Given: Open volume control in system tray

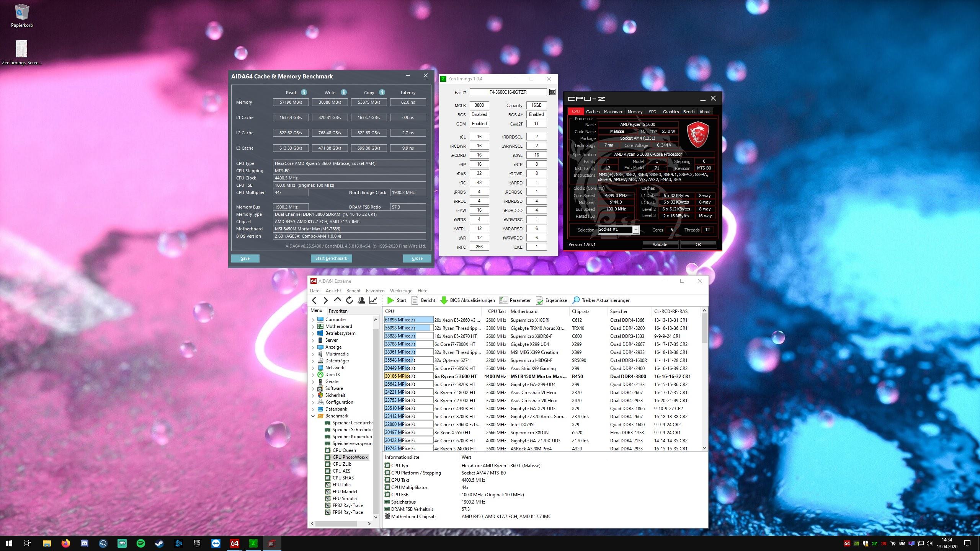Looking at the screenshot, I should click(x=930, y=543).
